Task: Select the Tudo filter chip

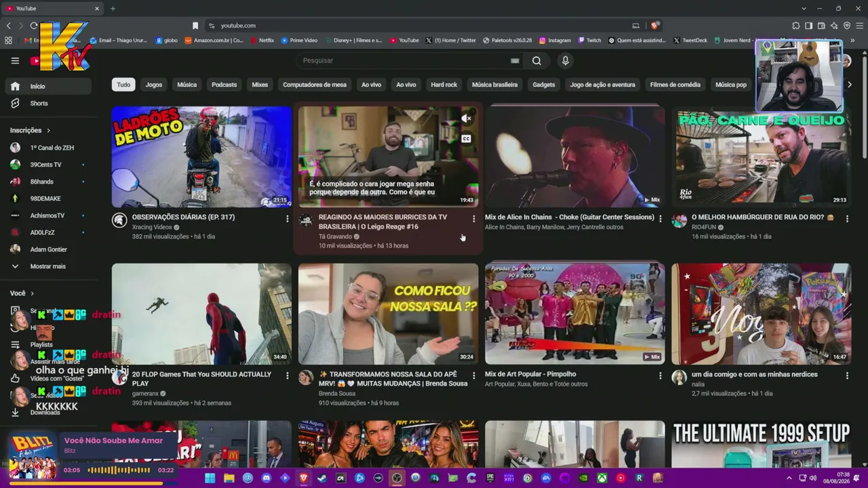Action: [123, 85]
